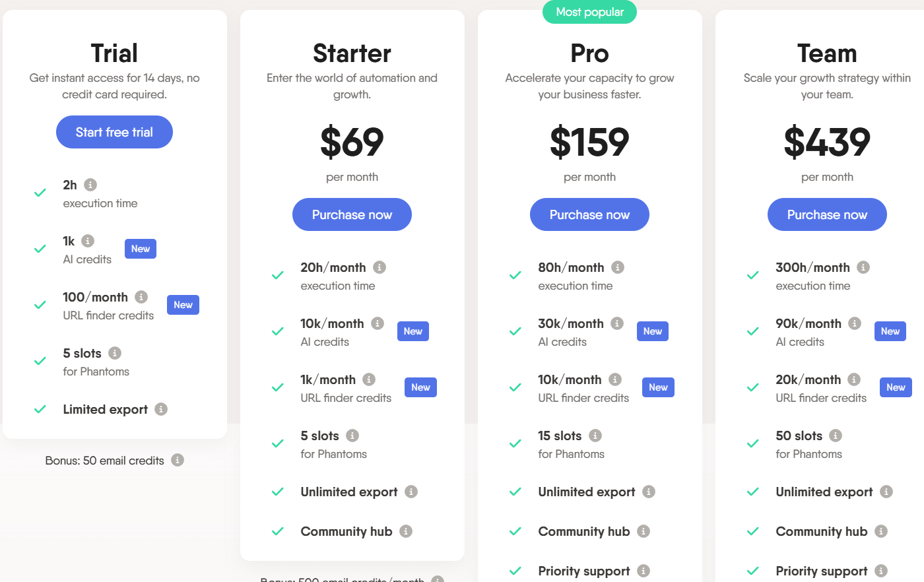This screenshot has height=582, width=924.
Task: Purchase the Pro plan
Action: coord(589,214)
